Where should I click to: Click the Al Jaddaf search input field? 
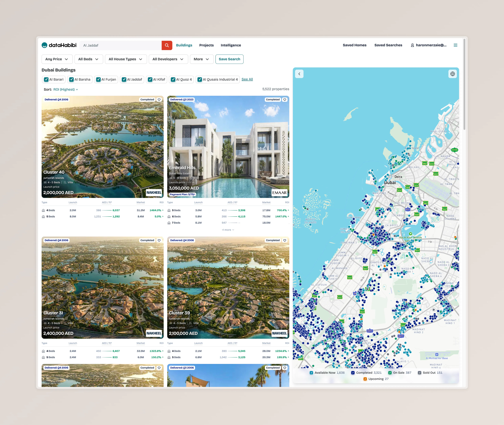(121, 45)
